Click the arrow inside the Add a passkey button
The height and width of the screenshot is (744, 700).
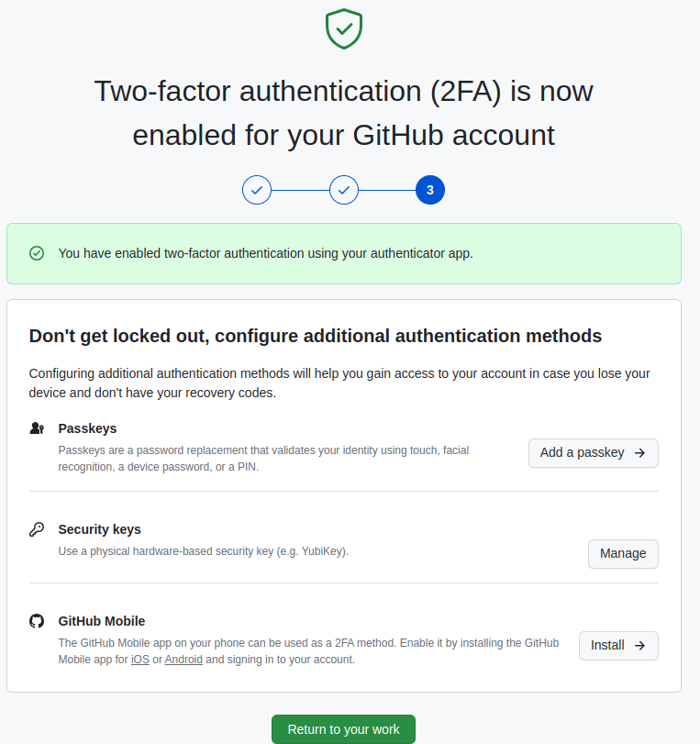pos(642,452)
